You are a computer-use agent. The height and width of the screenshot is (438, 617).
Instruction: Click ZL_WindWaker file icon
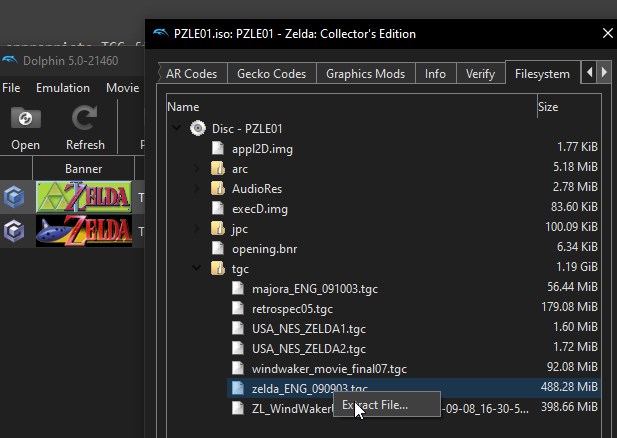[x=238, y=408]
